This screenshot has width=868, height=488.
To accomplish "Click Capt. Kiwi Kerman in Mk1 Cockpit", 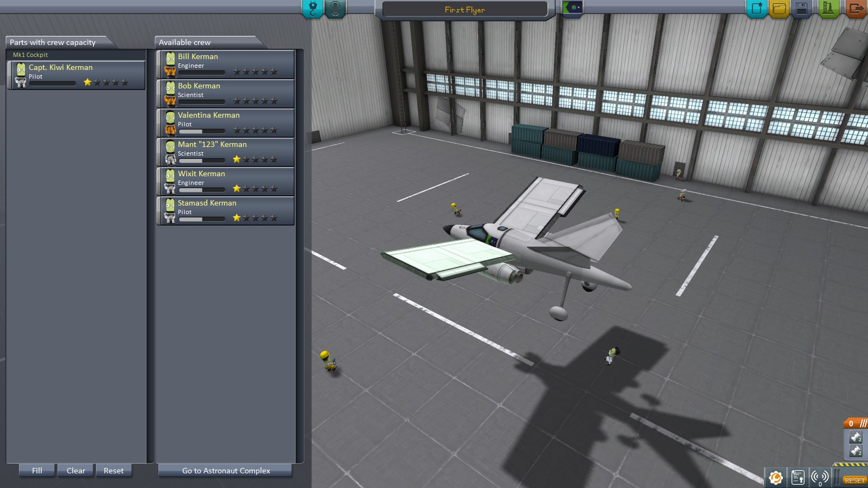I will [76, 75].
